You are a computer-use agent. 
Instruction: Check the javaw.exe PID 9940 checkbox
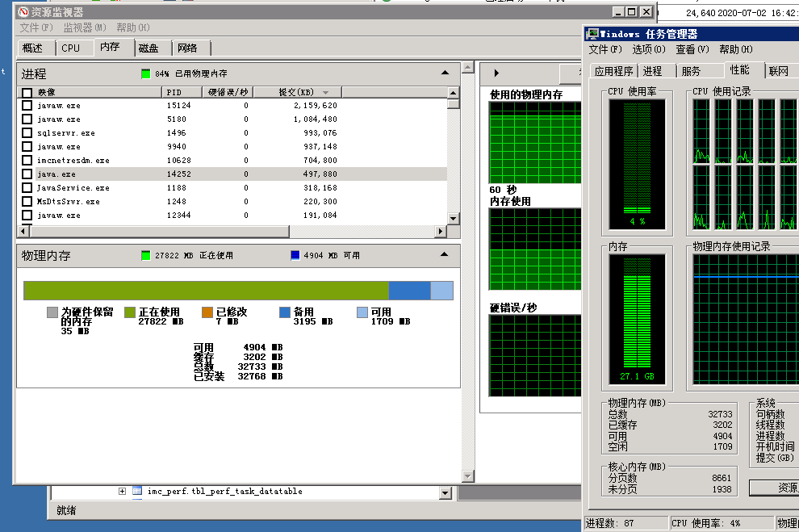(27, 147)
